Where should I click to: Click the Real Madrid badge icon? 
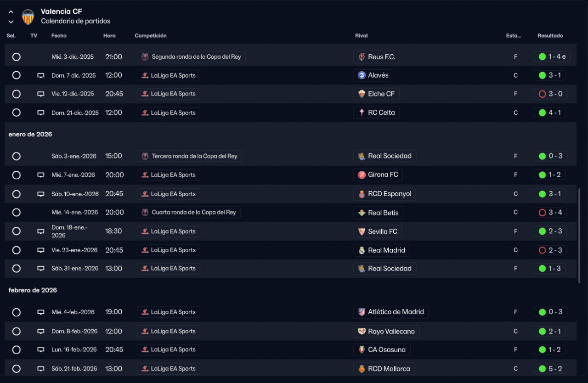point(362,250)
